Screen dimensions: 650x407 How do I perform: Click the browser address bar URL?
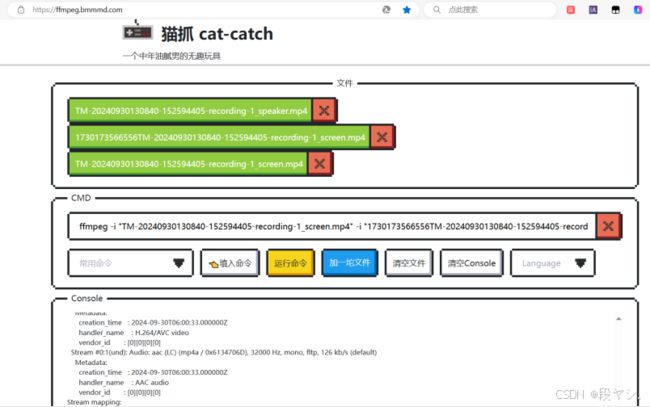pyautogui.click(x=78, y=10)
